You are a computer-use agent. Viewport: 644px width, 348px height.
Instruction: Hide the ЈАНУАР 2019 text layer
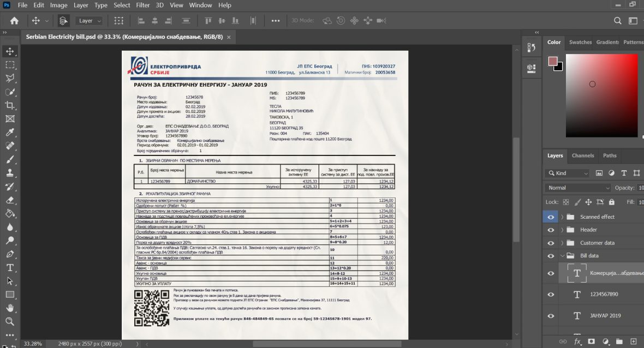pos(551,315)
